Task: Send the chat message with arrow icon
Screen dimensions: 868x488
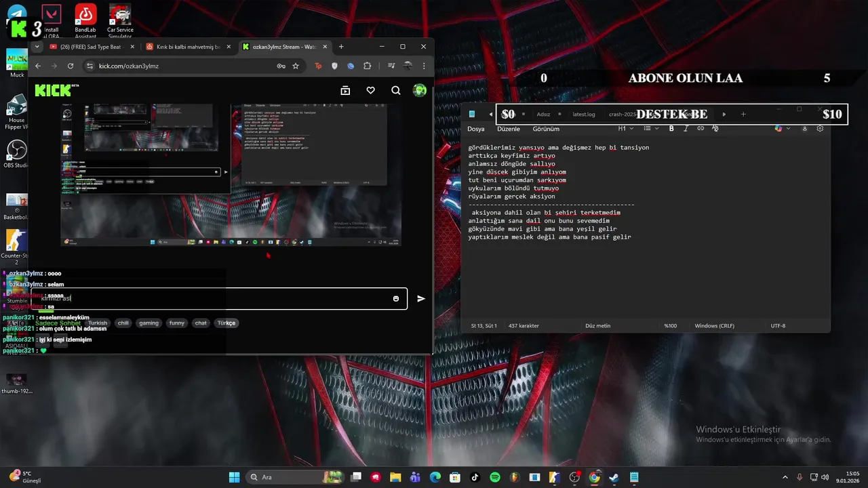Action: point(421,298)
